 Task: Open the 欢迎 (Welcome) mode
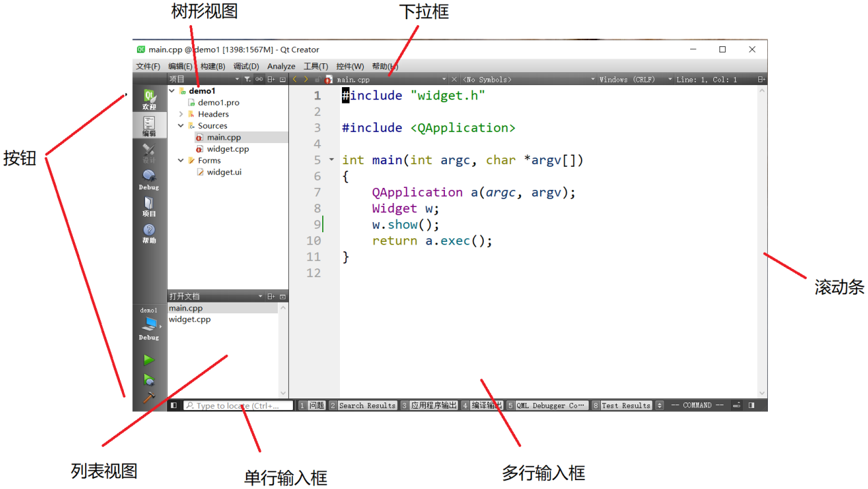click(x=149, y=99)
